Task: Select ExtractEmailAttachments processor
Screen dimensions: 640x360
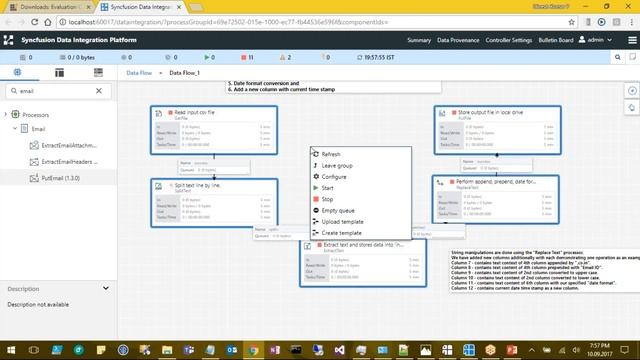Action: (x=63, y=145)
